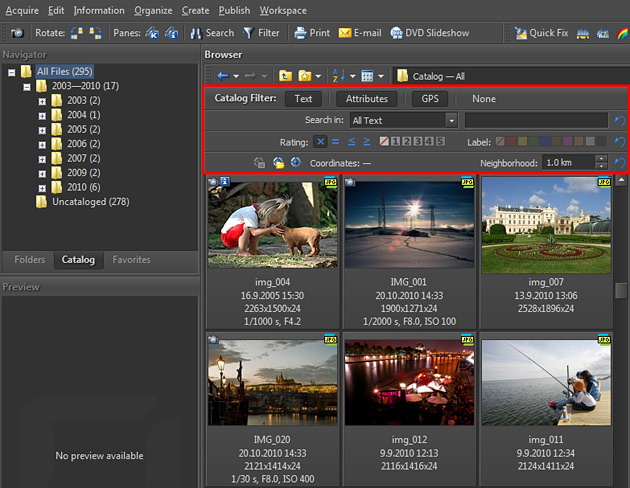Toggle rating 5 in the Rating filter
This screenshot has height=488, width=630.
click(440, 141)
